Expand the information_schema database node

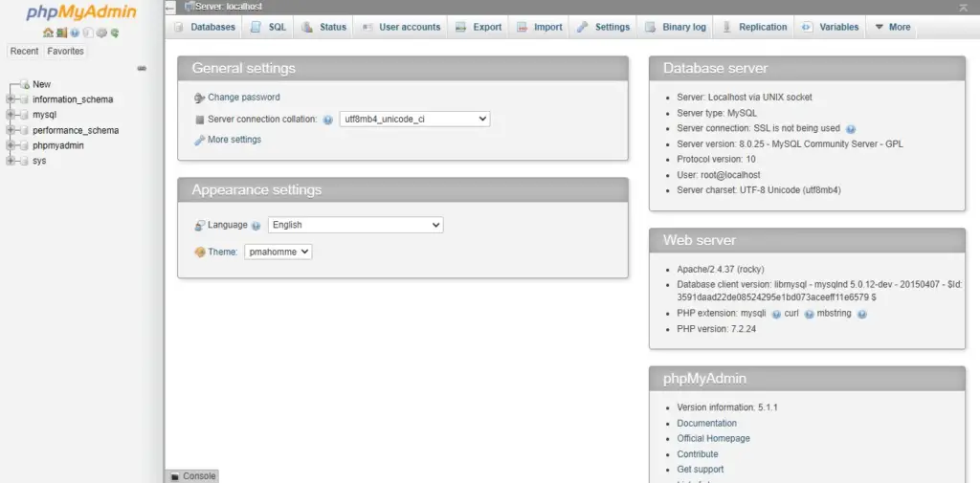[10, 99]
